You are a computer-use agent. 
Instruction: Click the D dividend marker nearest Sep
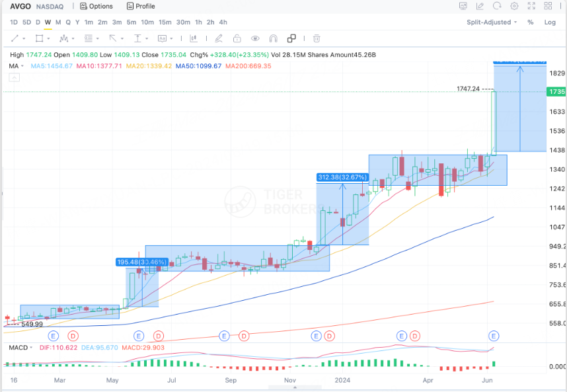[x=244, y=336]
